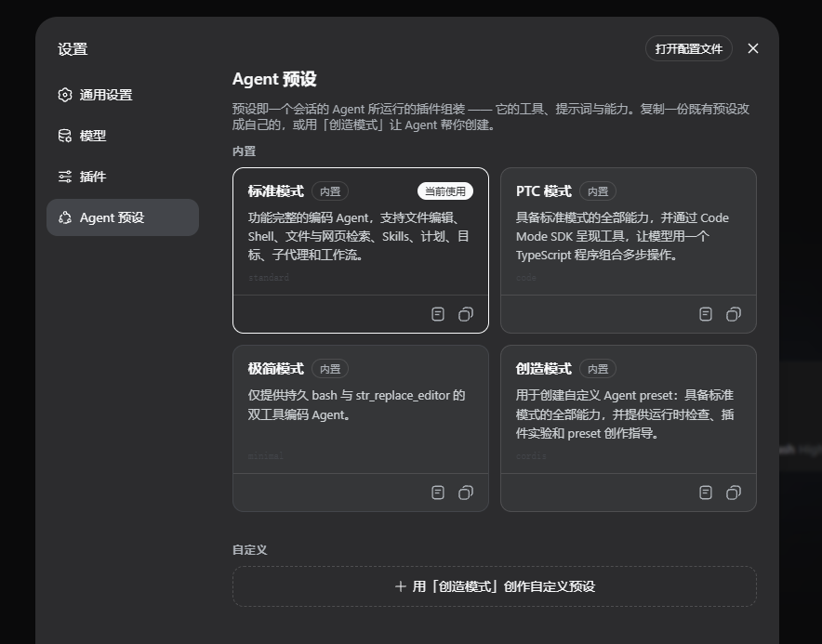This screenshot has width=822, height=644.
Task: Copy the PTC 模式 preset
Action: click(x=734, y=314)
